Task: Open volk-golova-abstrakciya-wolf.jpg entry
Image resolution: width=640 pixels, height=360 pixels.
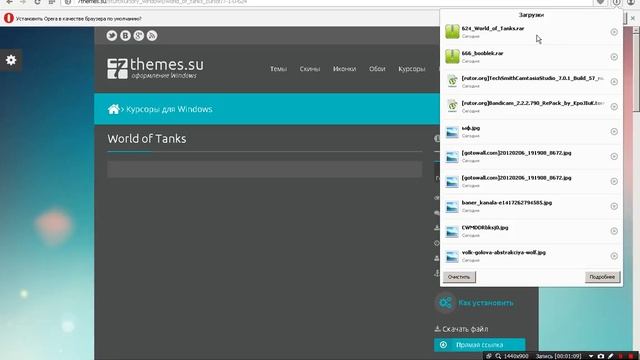Action: coord(531,256)
